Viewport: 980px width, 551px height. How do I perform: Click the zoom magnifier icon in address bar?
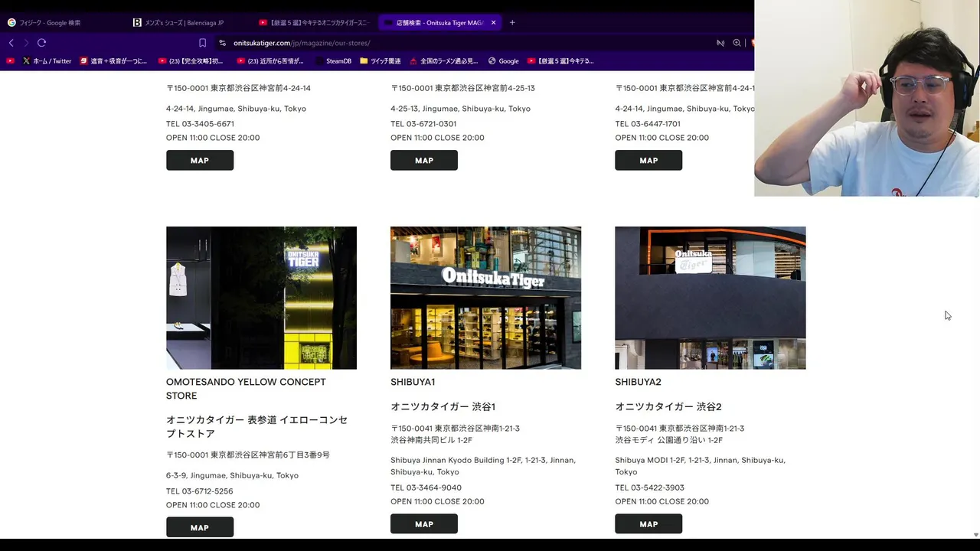[x=737, y=43]
